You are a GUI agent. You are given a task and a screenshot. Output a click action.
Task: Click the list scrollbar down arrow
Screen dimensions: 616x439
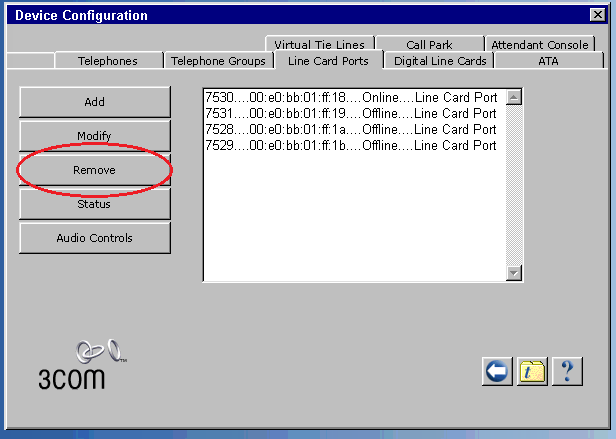(514, 273)
